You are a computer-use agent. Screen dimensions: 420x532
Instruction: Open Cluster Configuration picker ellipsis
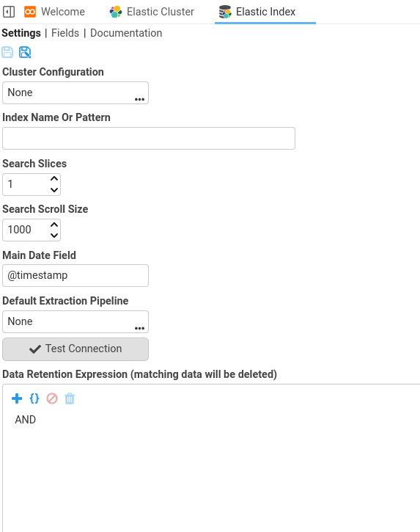tap(140, 99)
